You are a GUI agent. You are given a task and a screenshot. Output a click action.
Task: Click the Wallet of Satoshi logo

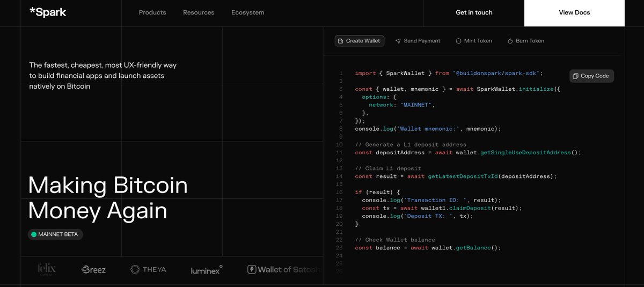click(284, 269)
